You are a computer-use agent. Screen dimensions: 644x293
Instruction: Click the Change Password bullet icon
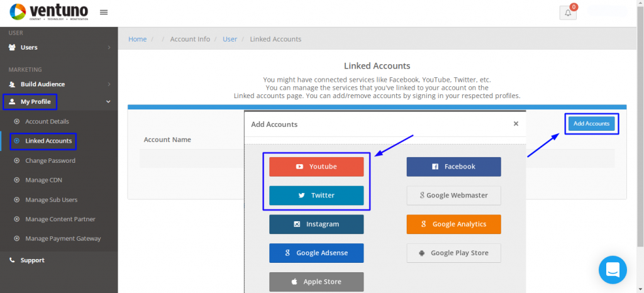coord(17,160)
